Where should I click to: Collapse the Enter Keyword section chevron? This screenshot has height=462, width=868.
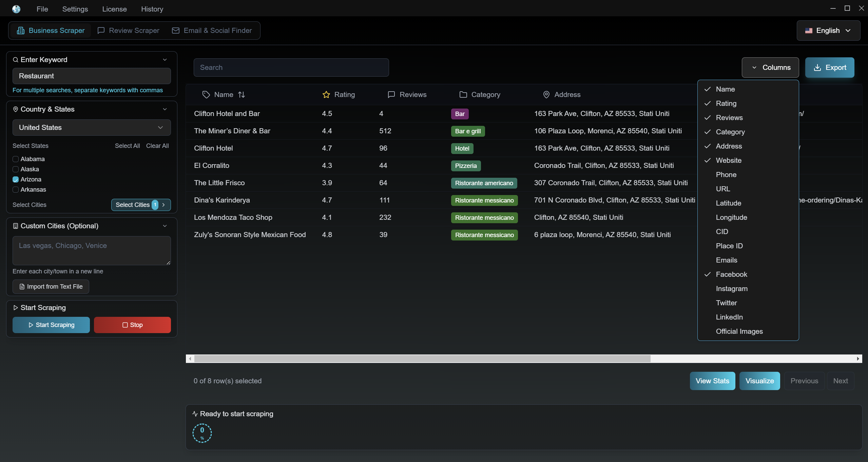(x=165, y=60)
